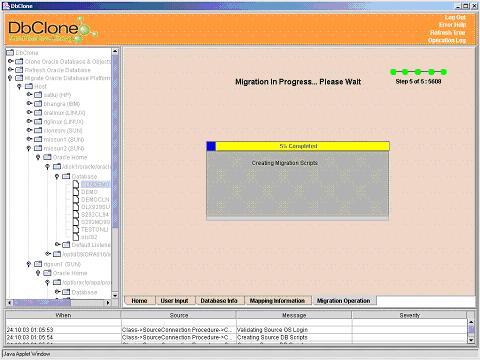Click the Host folder icon
The image size is (480, 361).
coord(29,86)
